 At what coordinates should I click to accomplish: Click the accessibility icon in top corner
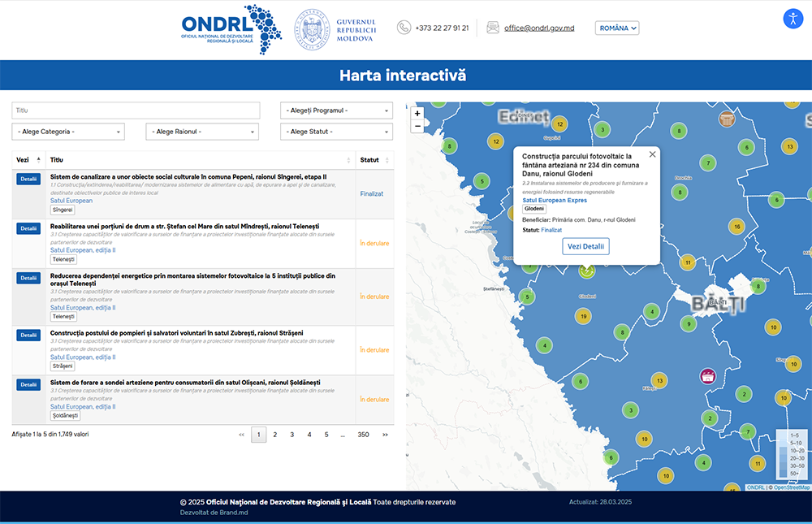pos(793,19)
